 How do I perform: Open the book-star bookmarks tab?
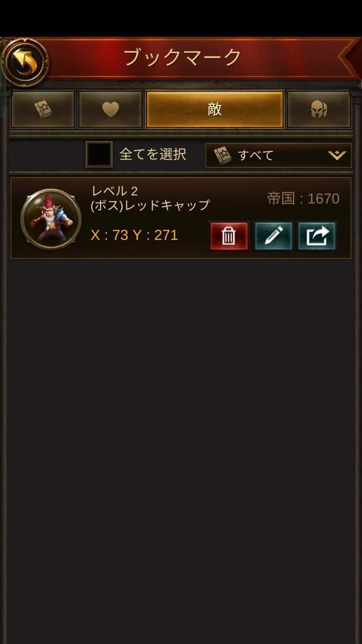43,109
